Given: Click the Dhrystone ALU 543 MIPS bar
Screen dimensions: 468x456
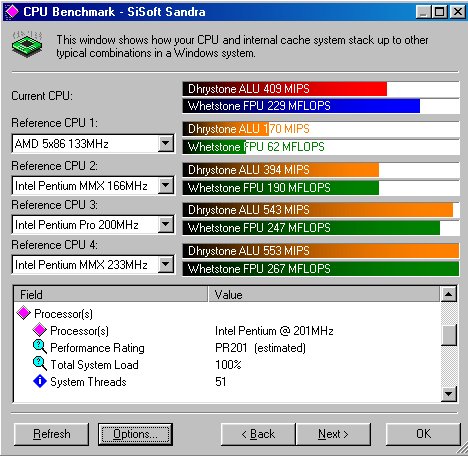Looking at the screenshot, I should click(x=321, y=210).
